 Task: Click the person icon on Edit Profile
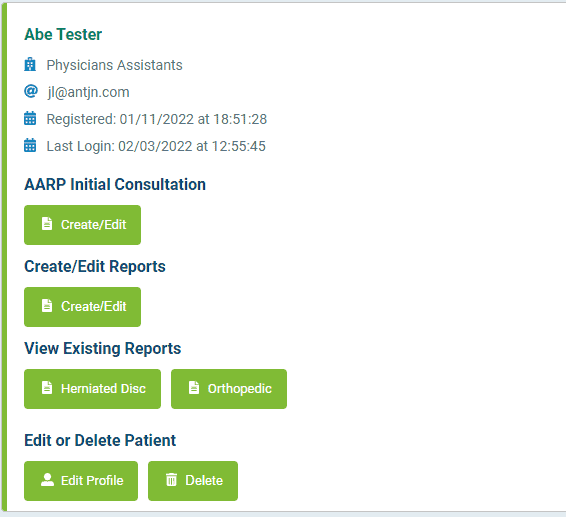(47, 480)
